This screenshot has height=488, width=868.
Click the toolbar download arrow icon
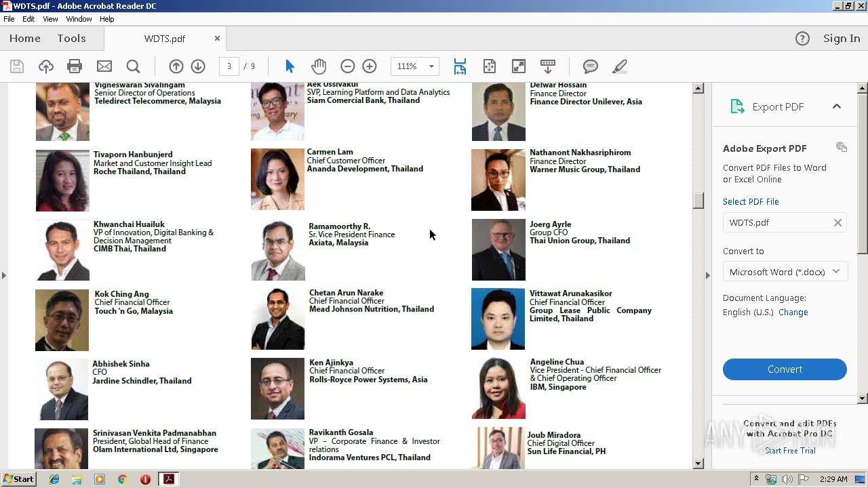[548, 66]
